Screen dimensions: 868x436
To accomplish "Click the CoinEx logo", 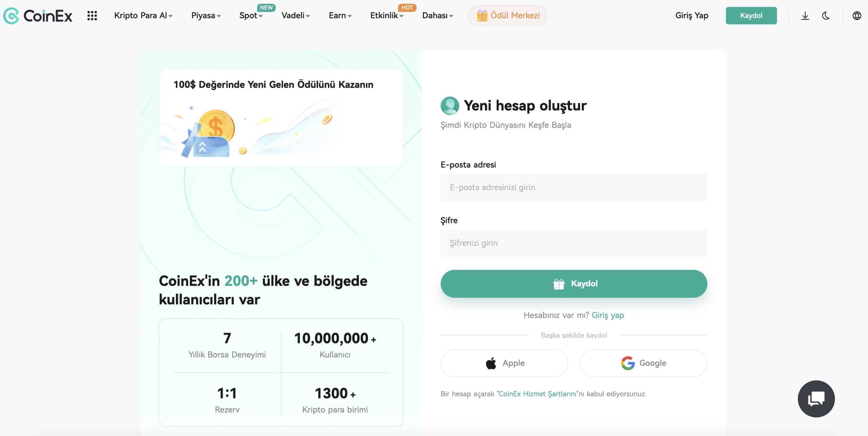I will [38, 16].
